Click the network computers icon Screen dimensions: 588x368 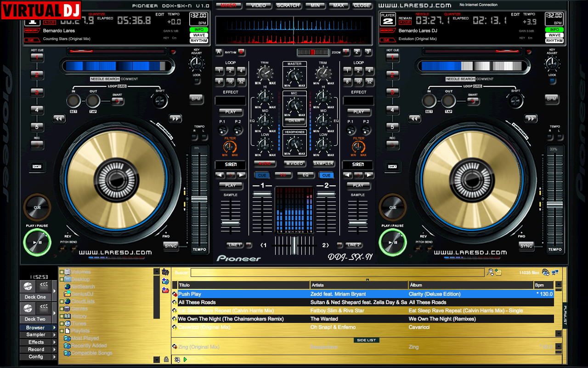pyautogui.click(x=555, y=272)
